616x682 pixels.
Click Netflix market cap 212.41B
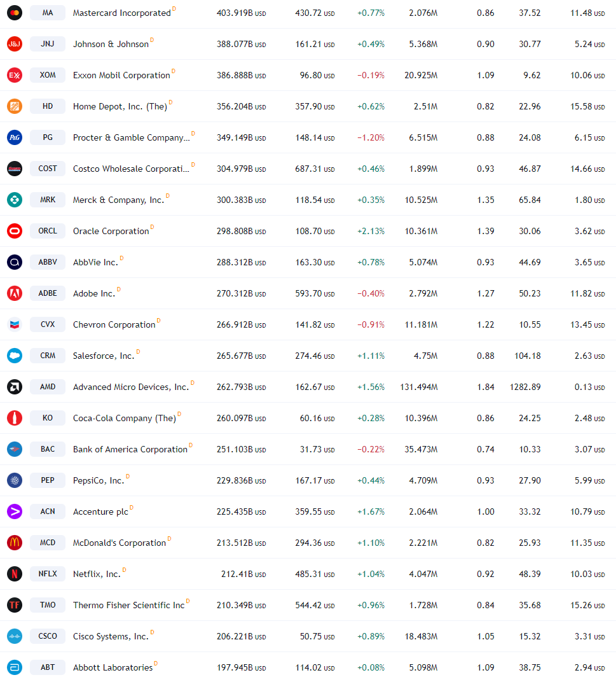243,574
